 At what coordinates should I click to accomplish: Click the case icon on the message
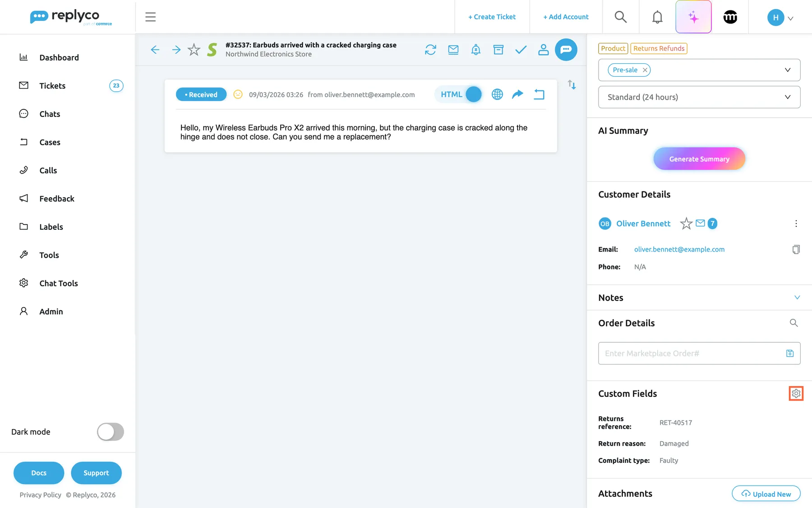coord(539,94)
